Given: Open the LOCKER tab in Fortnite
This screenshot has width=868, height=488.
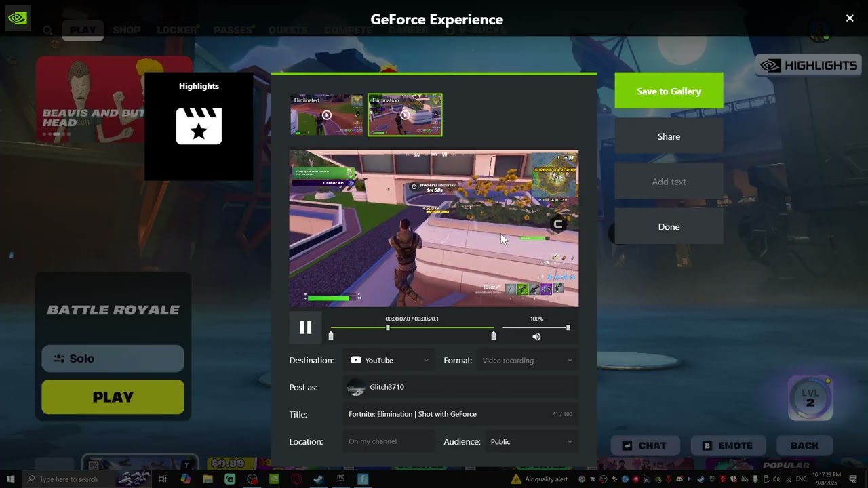Looking at the screenshot, I should (x=176, y=30).
